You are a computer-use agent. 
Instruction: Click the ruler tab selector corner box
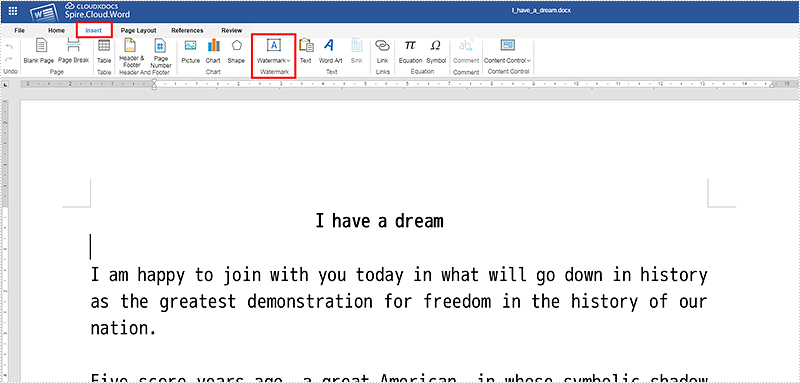pos(6,85)
